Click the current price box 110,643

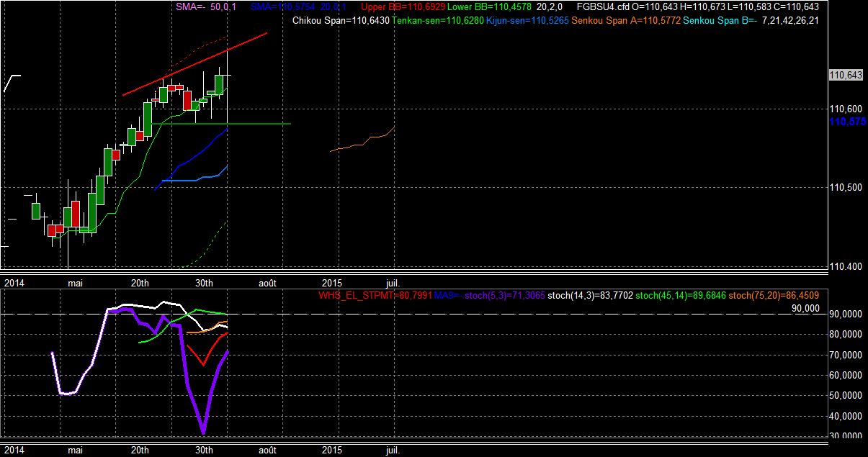pyautogui.click(x=846, y=75)
